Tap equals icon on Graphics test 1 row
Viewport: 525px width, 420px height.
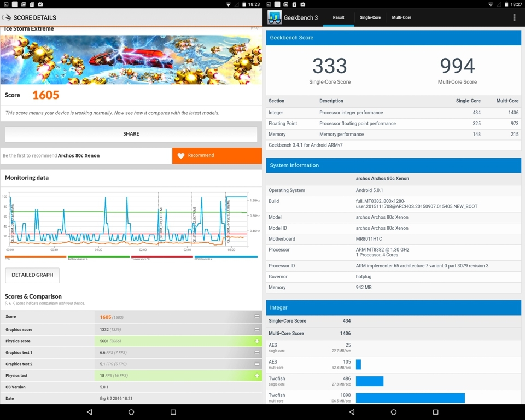[257, 353]
